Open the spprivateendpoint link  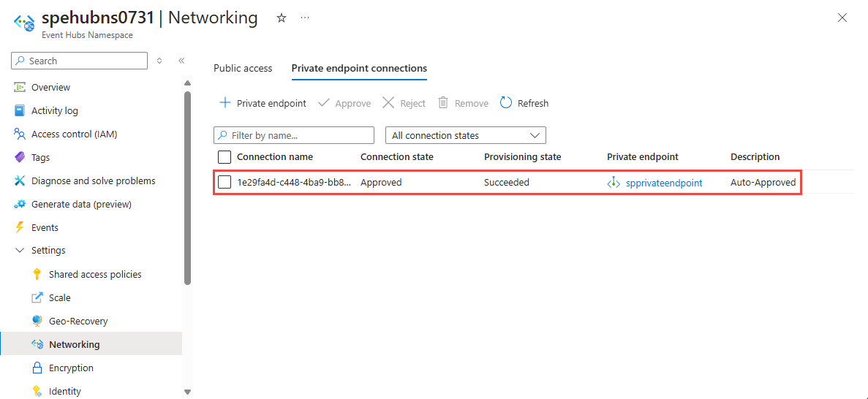coord(664,183)
